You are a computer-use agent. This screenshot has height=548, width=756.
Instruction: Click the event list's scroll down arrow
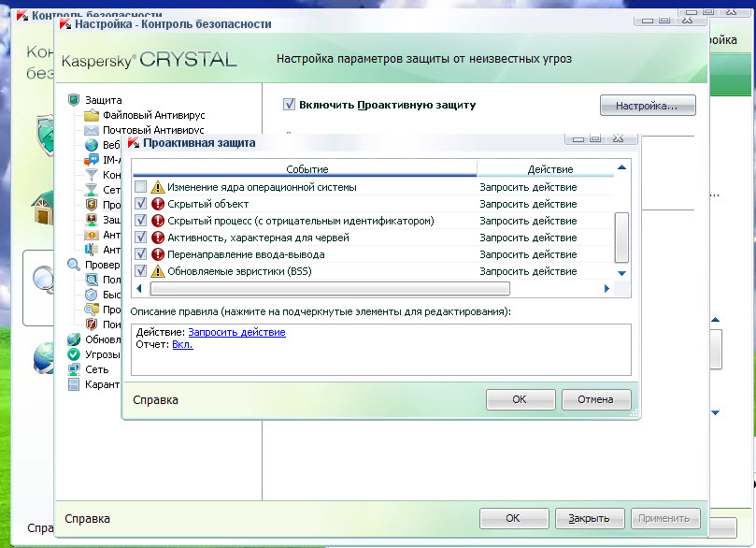point(622,273)
